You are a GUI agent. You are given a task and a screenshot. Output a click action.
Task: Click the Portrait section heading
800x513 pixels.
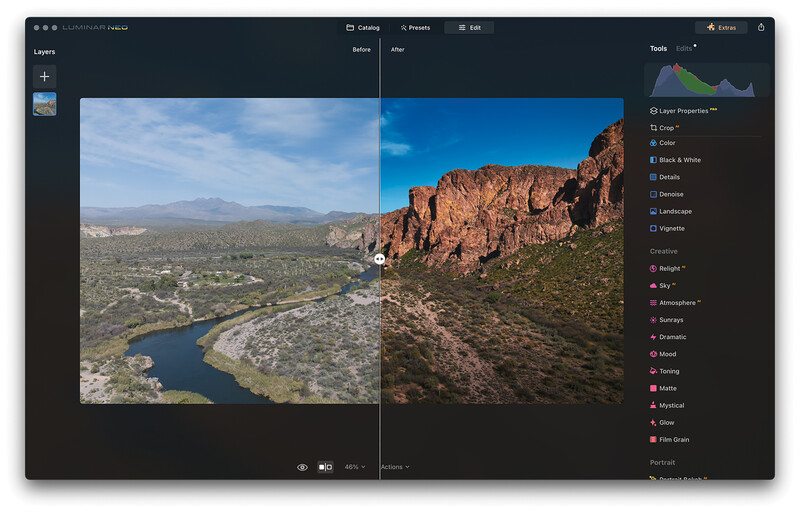coord(662,462)
